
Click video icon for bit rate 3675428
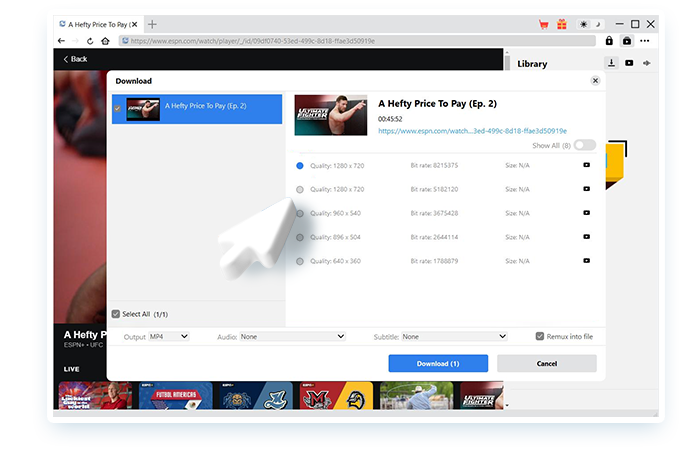pyautogui.click(x=587, y=213)
